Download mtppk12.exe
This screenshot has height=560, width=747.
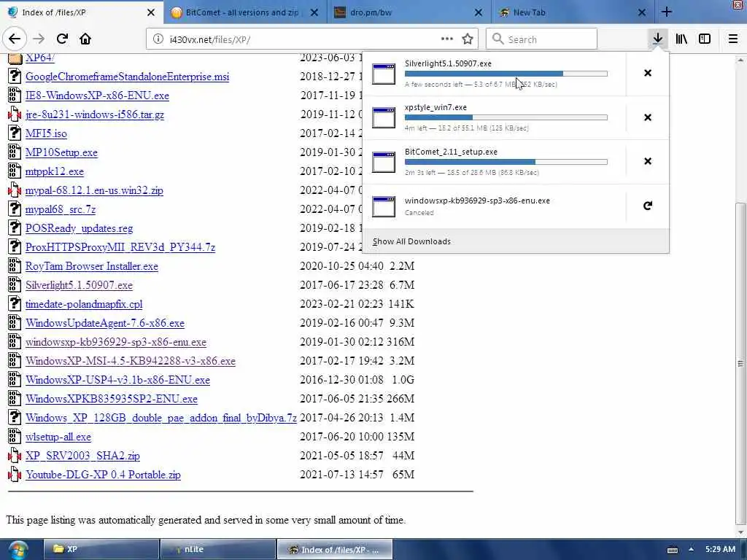(x=54, y=171)
